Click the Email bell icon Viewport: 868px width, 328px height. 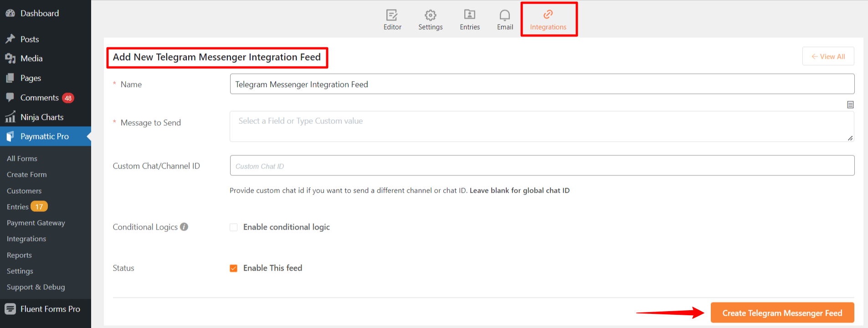tap(505, 15)
